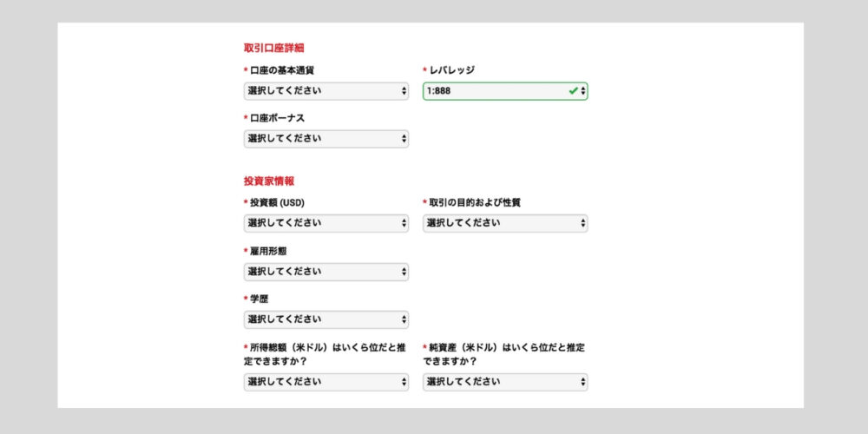Open the 純資産（米ドル） dropdown
The width and height of the screenshot is (868, 434).
point(505,382)
